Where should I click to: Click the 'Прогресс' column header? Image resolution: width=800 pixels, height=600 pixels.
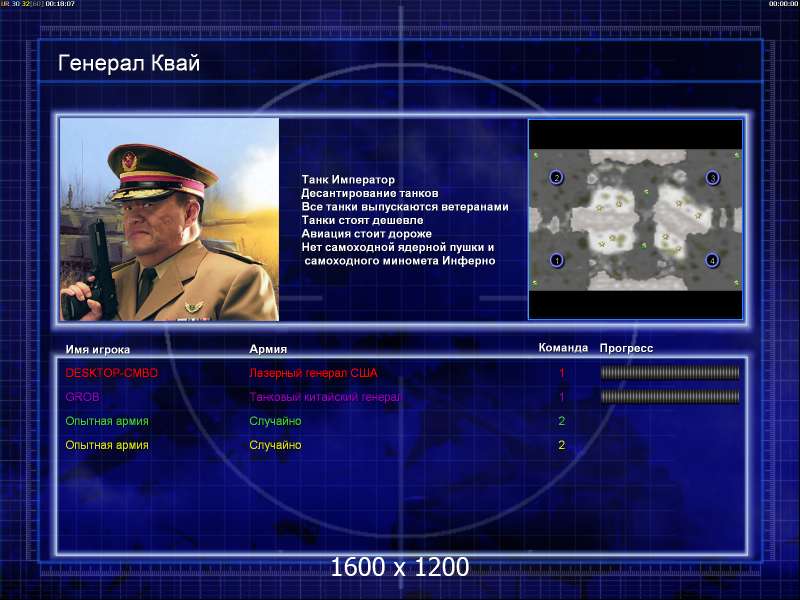click(x=626, y=348)
